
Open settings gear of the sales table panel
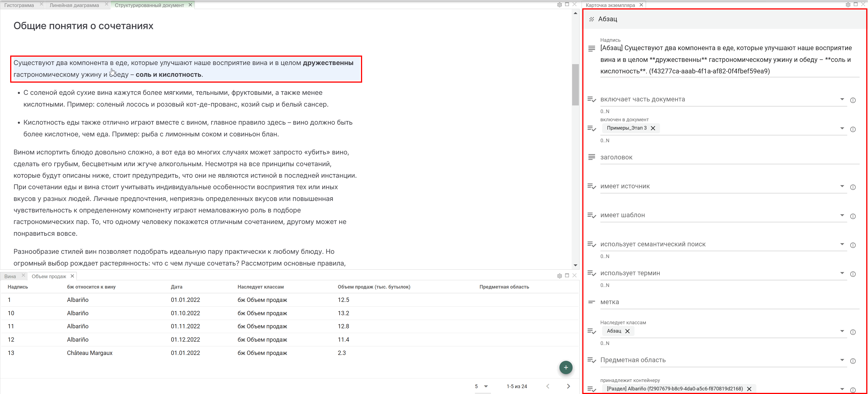559,276
